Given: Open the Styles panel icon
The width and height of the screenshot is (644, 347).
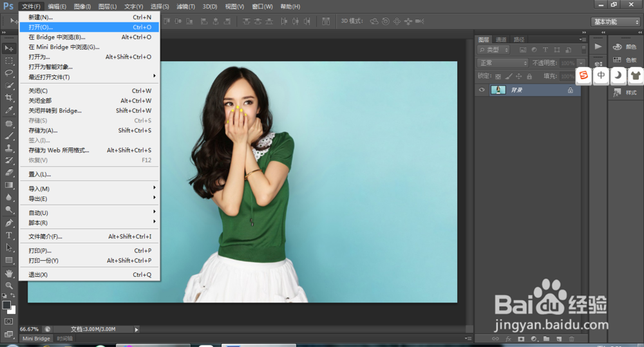Looking at the screenshot, I should click(617, 93).
